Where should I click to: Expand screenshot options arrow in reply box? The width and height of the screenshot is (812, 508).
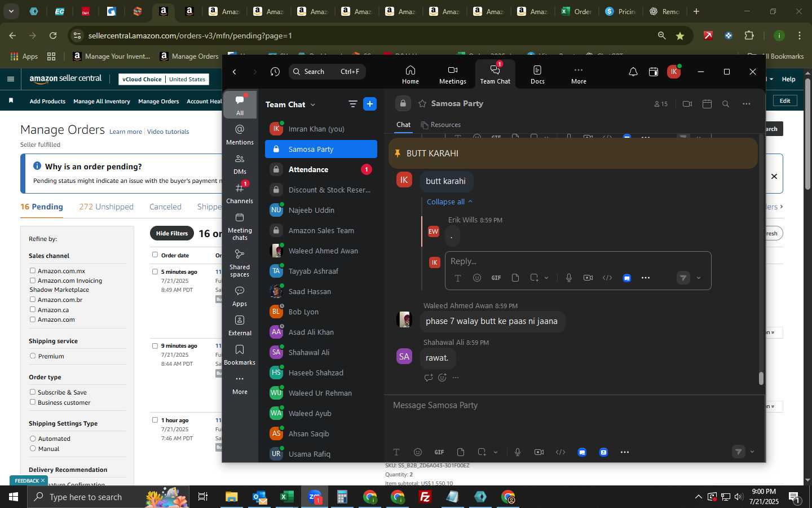[x=546, y=278]
